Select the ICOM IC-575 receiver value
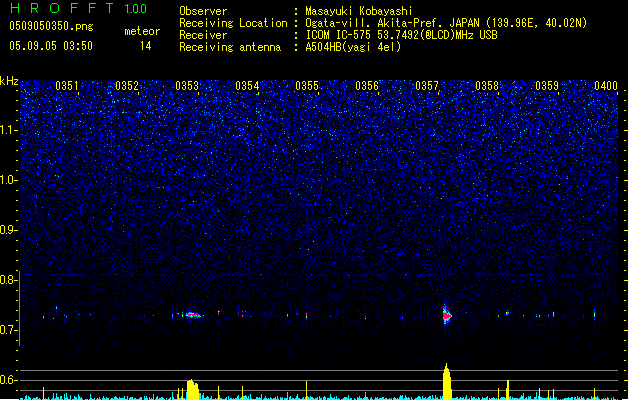 pos(401,35)
